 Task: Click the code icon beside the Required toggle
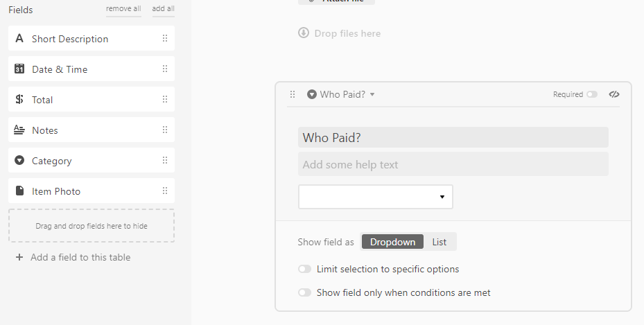coord(614,94)
